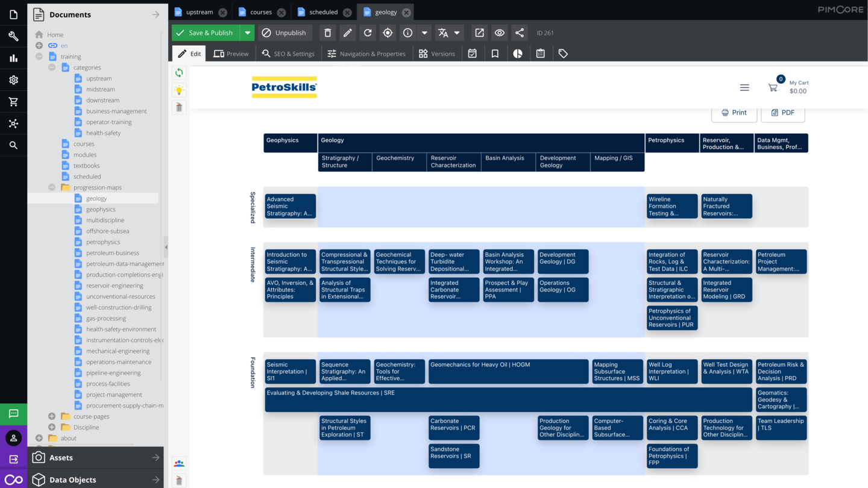Open Save & Publish dropdown arrow
The image size is (868, 488).
point(247,33)
